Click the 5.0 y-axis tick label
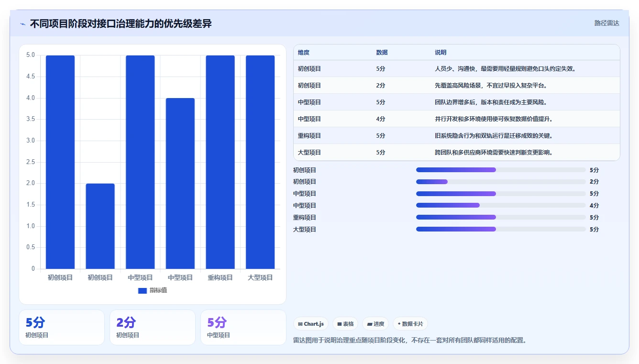 30,55
